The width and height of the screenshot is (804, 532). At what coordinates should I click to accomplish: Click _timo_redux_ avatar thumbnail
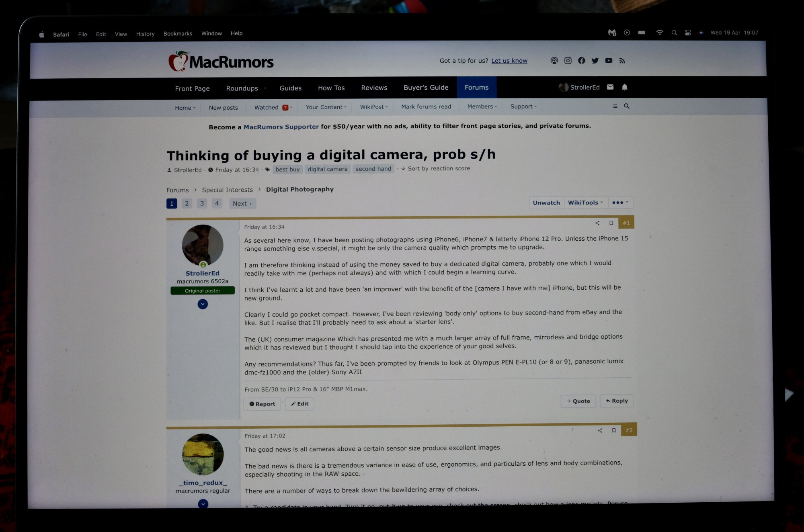[203, 454]
